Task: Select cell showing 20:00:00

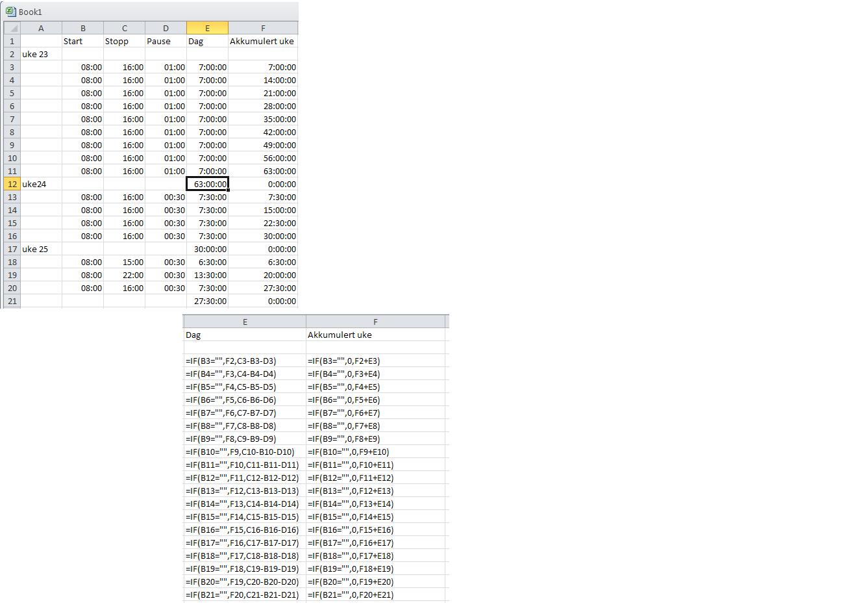Action: 263,275
